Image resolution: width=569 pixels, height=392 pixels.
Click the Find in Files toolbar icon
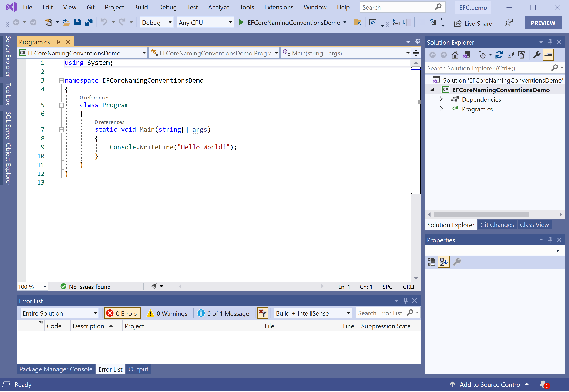357,23
